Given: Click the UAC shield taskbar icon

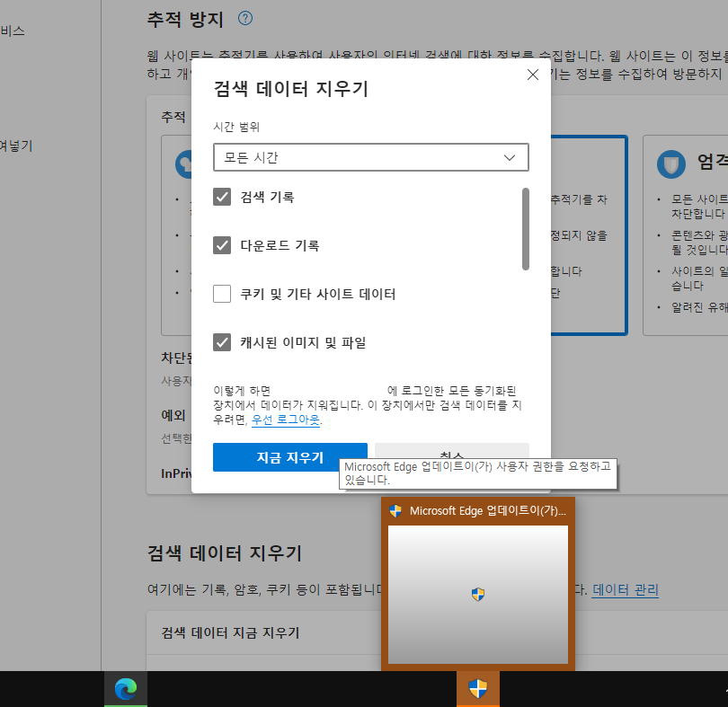Looking at the screenshot, I should click(478, 689).
